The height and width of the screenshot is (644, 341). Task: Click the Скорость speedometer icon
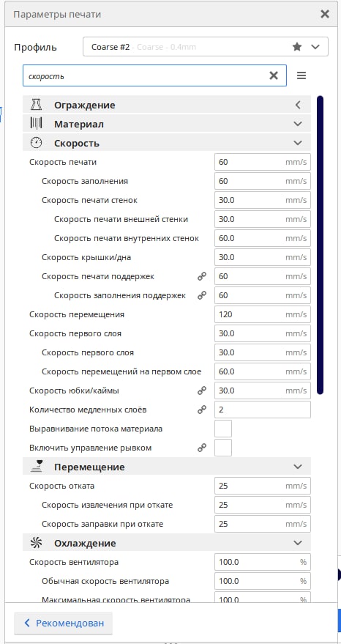coord(37,144)
